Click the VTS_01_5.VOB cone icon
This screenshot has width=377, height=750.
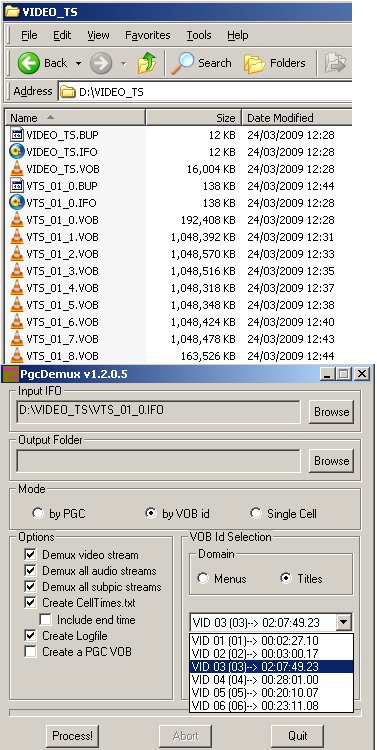17,305
